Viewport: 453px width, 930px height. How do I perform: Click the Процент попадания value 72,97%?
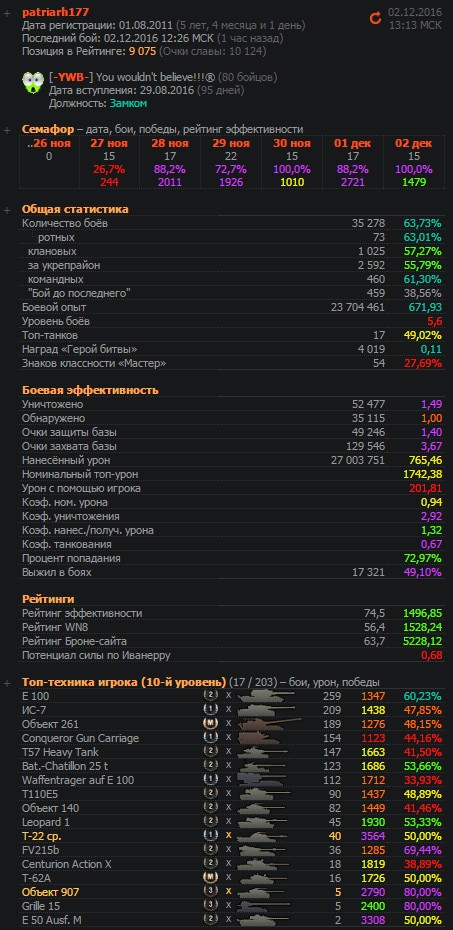(x=422, y=558)
